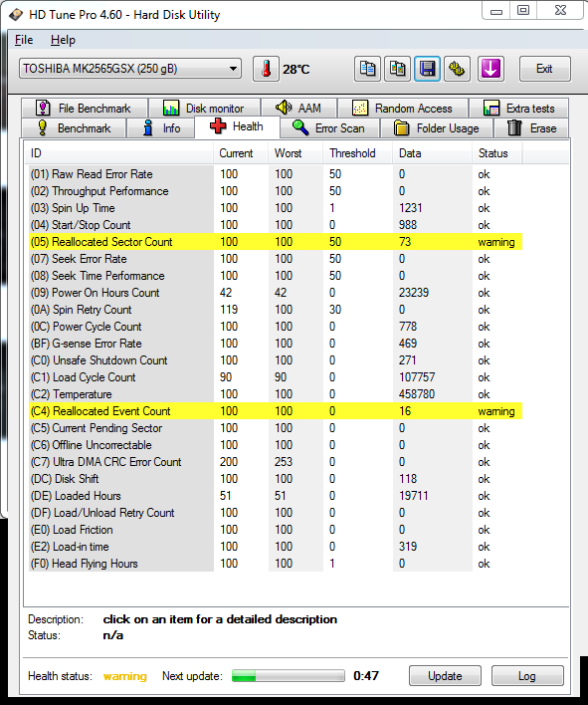This screenshot has width=588, height=705.
Task: Click the thermometer temperature icon
Action: pyautogui.click(x=266, y=69)
